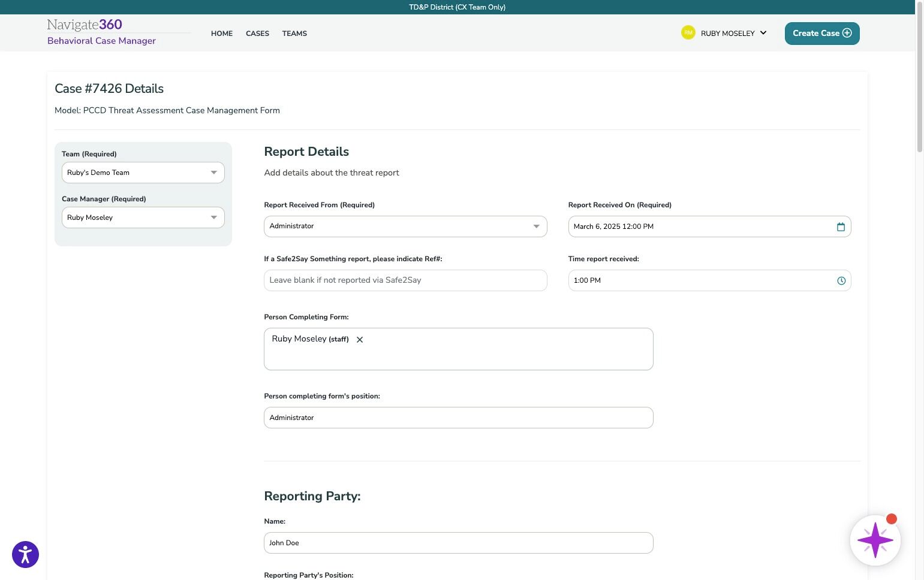The image size is (924, 580).
Task: Click the calendar icon in Report Received On
Action: click(841, 226)
